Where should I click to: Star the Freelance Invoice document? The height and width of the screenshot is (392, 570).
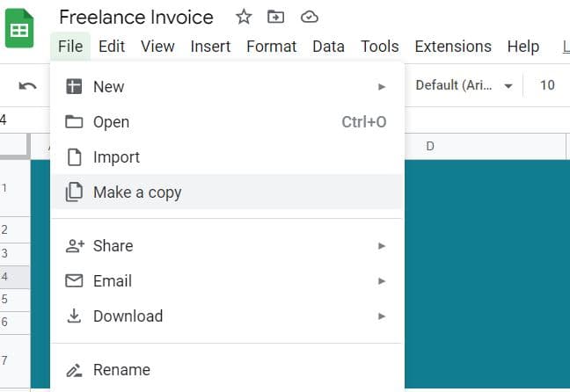244,17
